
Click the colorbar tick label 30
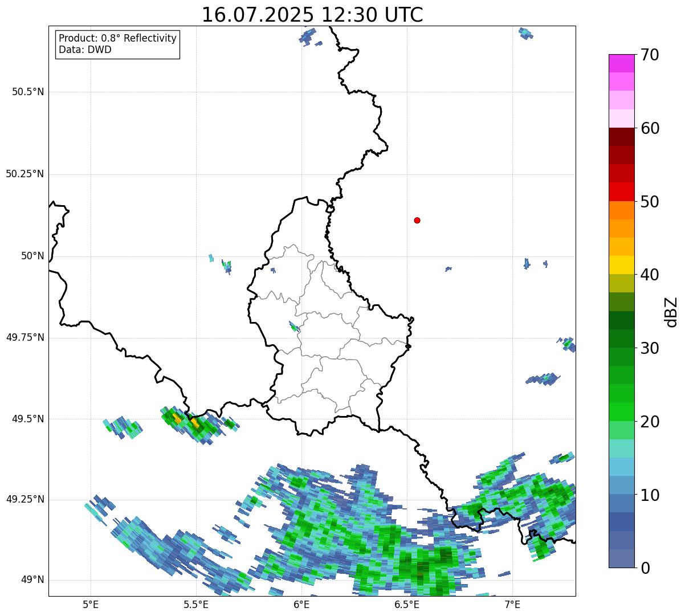[x=650, y=348]
